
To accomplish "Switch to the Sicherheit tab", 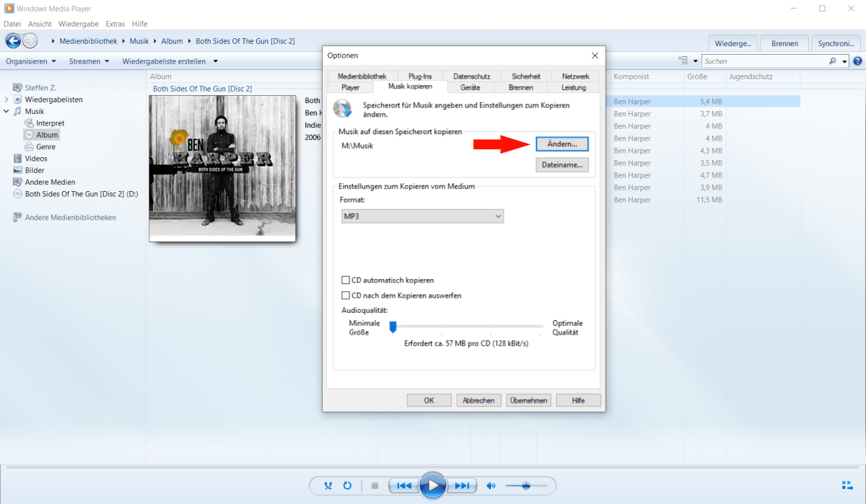I will tap(526, 76).
